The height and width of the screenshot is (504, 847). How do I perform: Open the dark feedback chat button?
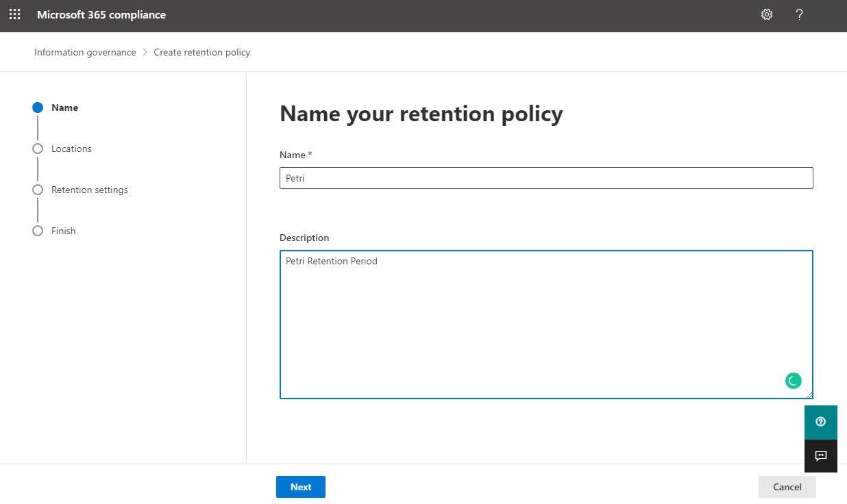coord(820,456)
